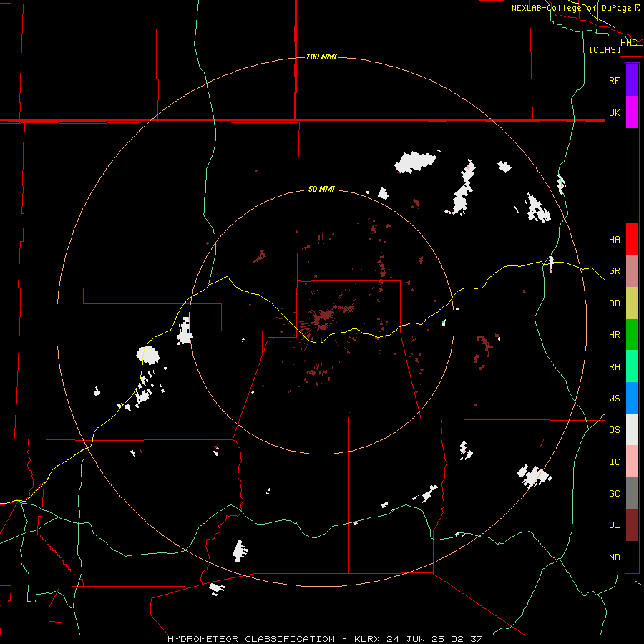Click the 02:37 timestamp
The height and width of the screenshot is (644, 644).
(x=466, y=639)
